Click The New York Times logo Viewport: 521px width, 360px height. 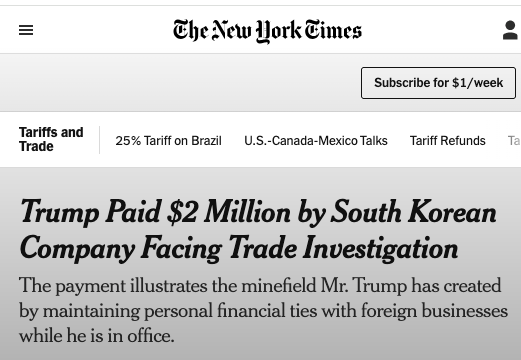click(x=267, y=31)
